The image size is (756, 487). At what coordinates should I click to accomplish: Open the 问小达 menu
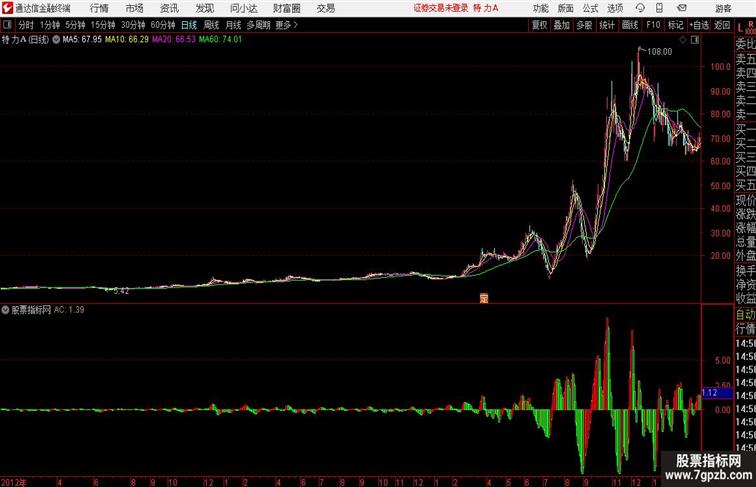click(x=243, y=8)
